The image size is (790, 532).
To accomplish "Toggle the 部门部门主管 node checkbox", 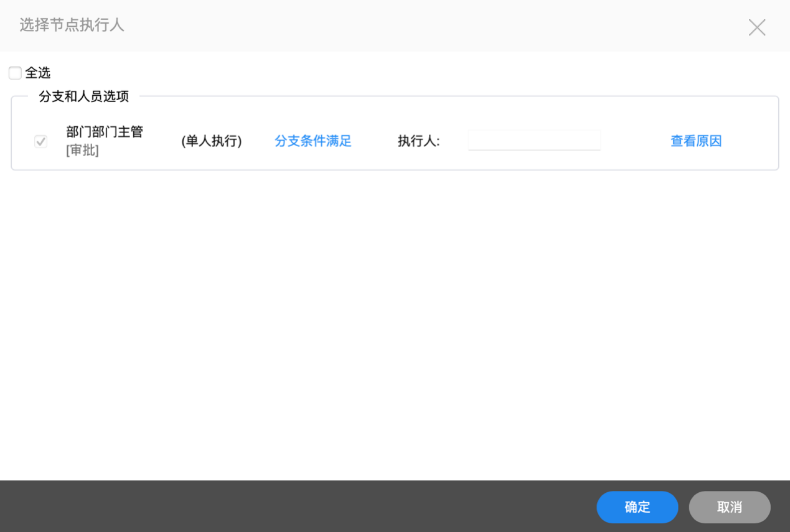I will [x=41, y=142].
